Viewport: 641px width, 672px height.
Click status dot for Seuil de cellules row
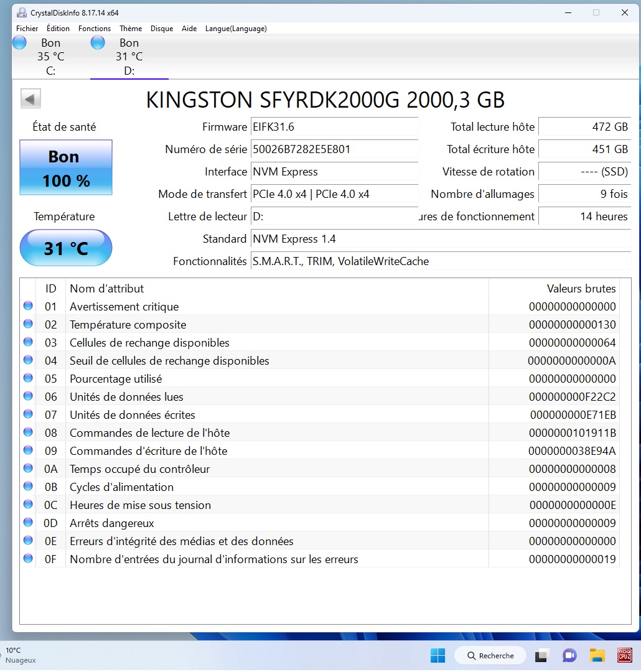click(28, 360)
